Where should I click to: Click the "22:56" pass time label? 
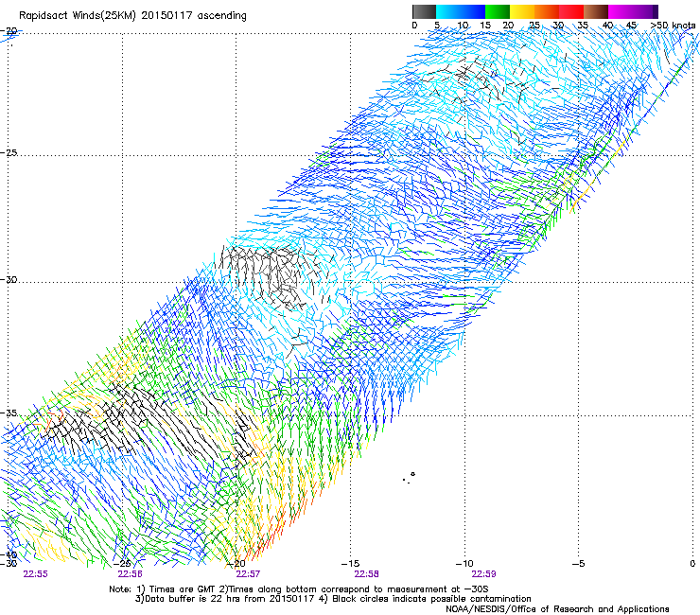130,574
